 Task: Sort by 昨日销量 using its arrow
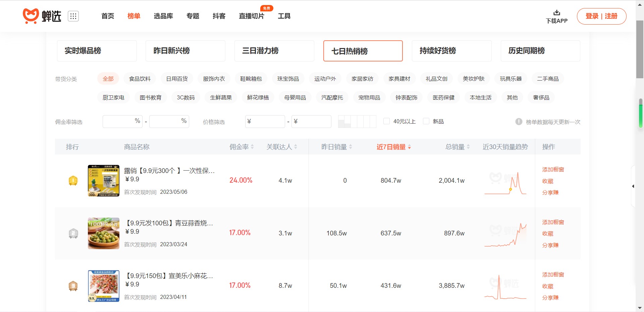(351, 146)
